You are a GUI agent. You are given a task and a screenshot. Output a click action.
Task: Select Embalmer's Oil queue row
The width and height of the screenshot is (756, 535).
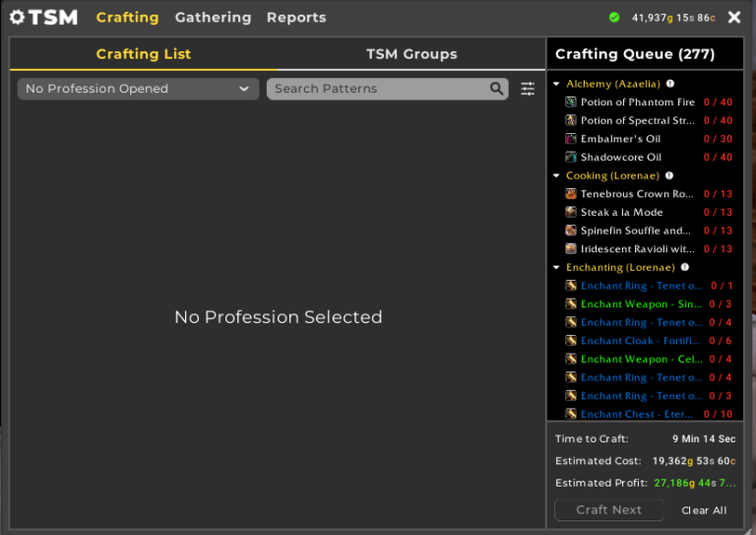645,139
